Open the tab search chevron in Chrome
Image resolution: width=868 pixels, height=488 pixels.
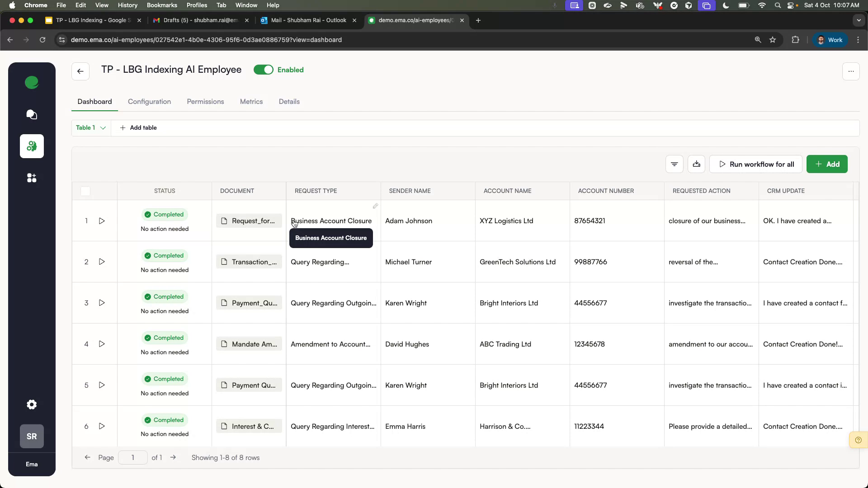859,20
